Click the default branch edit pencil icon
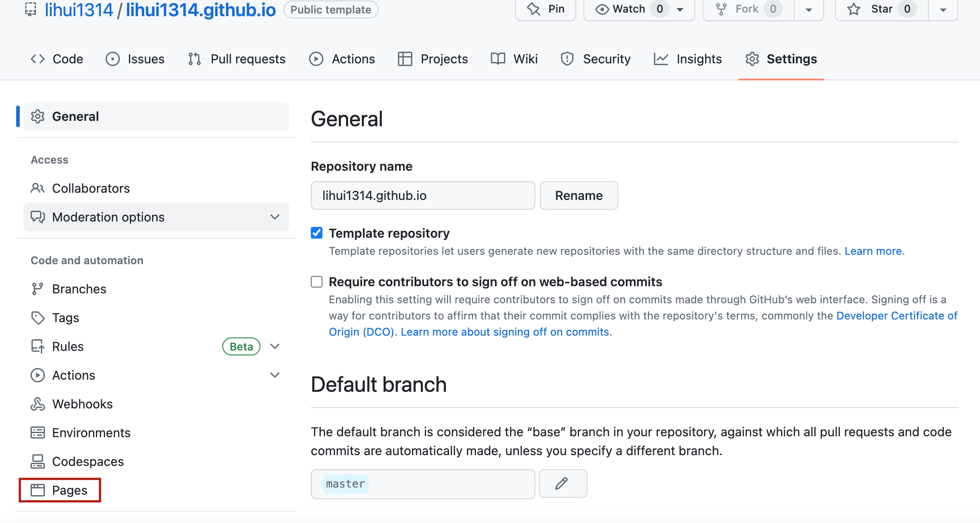Viewport: 980px width, 523px height. pyautogui.click(x=562, y=484)
